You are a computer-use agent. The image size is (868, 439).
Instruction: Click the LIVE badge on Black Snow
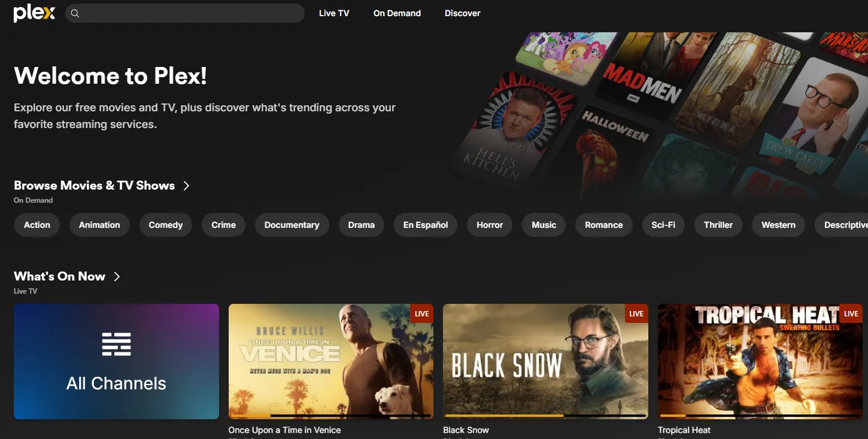click(636, 313)
